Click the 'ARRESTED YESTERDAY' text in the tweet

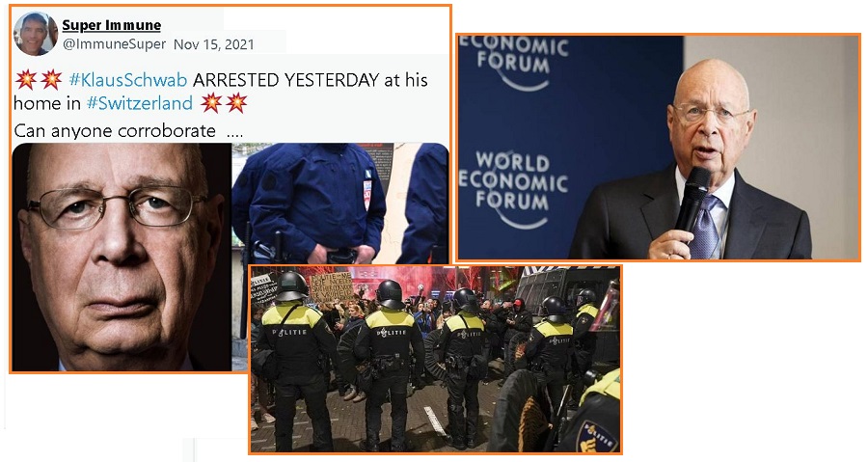pos(285,80)
